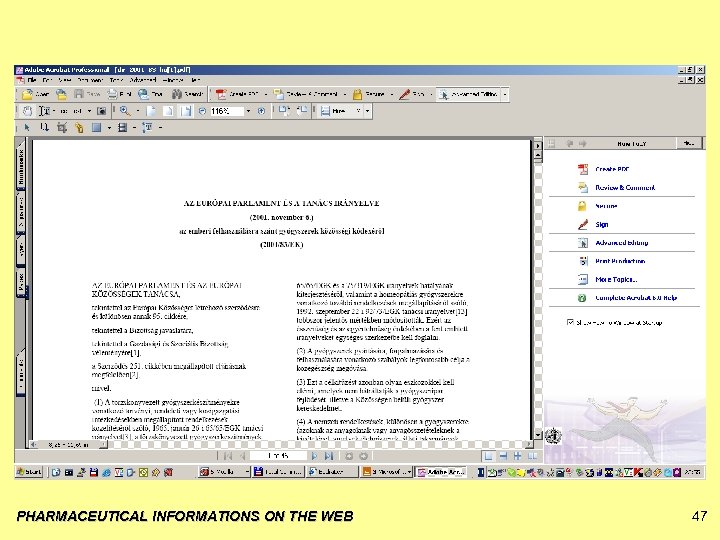Go to the first page
This screenshot has width=720, height=540.
(228, 456)
